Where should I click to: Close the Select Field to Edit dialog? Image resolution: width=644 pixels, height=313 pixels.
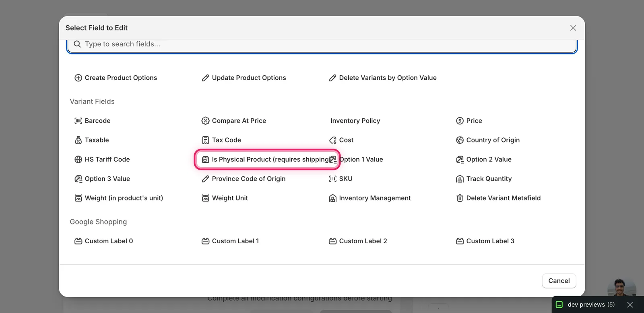click(x=573, y=28)
